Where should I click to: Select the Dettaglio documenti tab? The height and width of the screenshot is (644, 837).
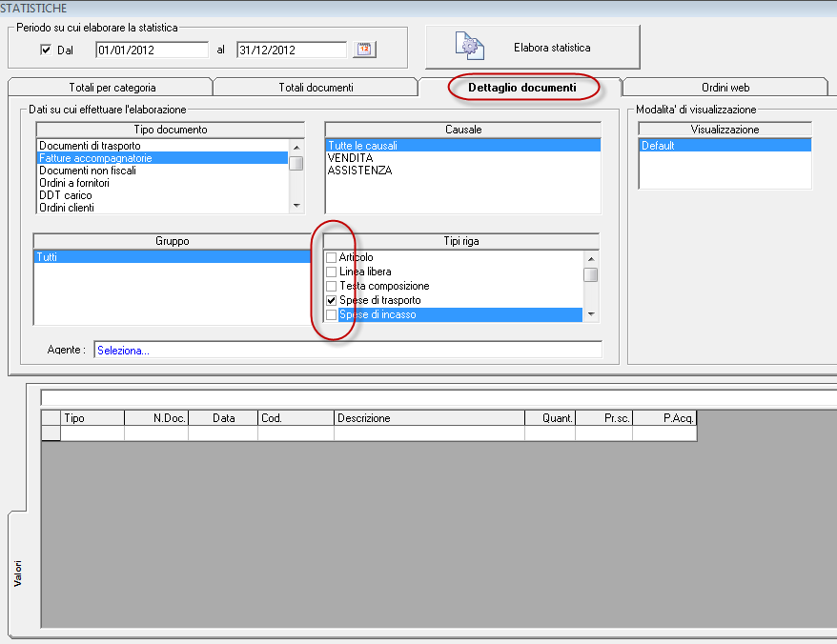pyautogui.click(x=522, y=88)
